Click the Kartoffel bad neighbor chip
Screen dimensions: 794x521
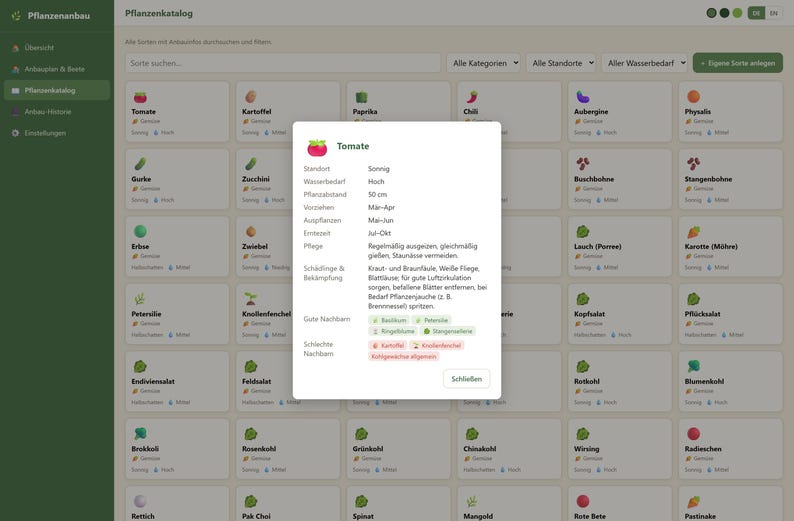[x=388, y=345]
